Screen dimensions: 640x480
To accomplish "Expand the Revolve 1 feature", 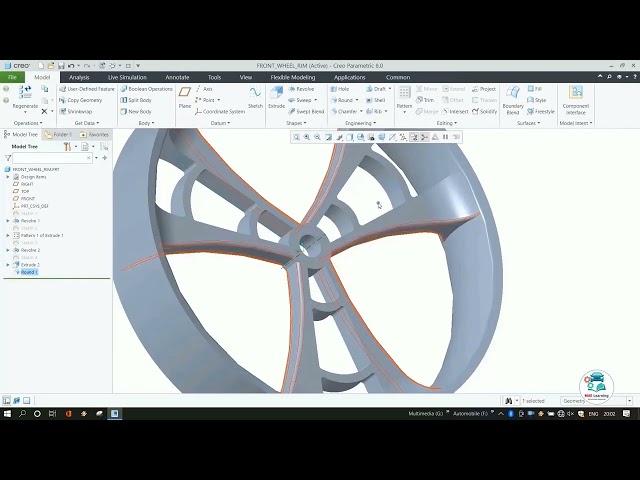I will [x=8, y=221].
